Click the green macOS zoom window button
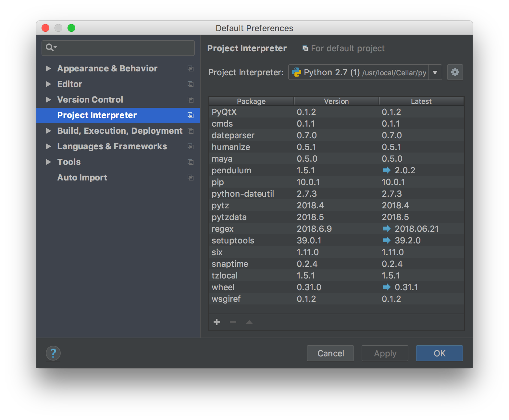This screenshot has width=509, height=420. pos(71,28)
